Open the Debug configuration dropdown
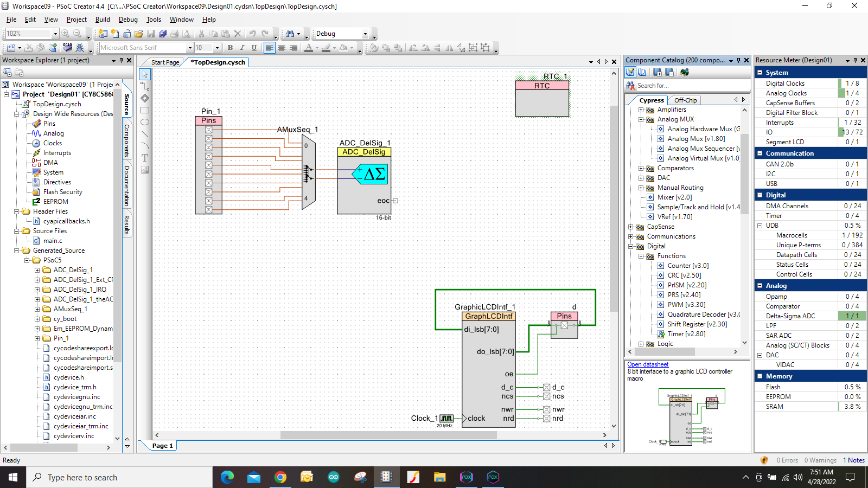Viewport: 868px width, 488px height. pos(365,34)
